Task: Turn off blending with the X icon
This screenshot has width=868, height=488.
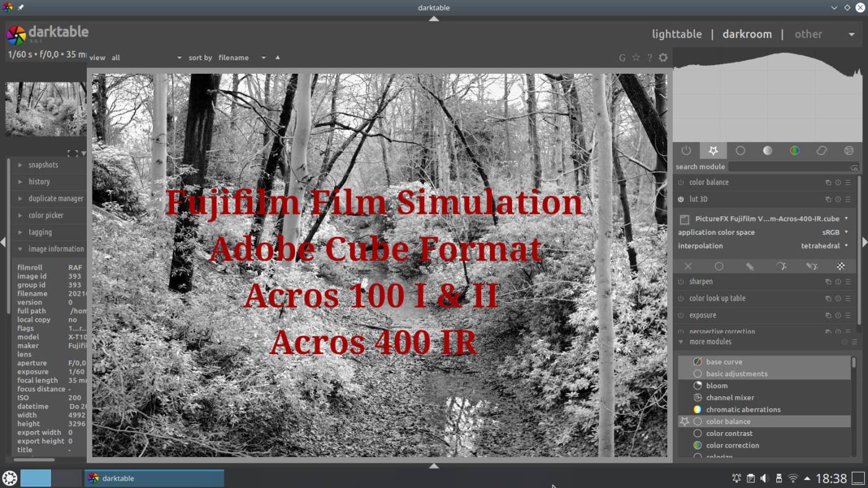Action: pyautogui.click(x=688, y=266)
